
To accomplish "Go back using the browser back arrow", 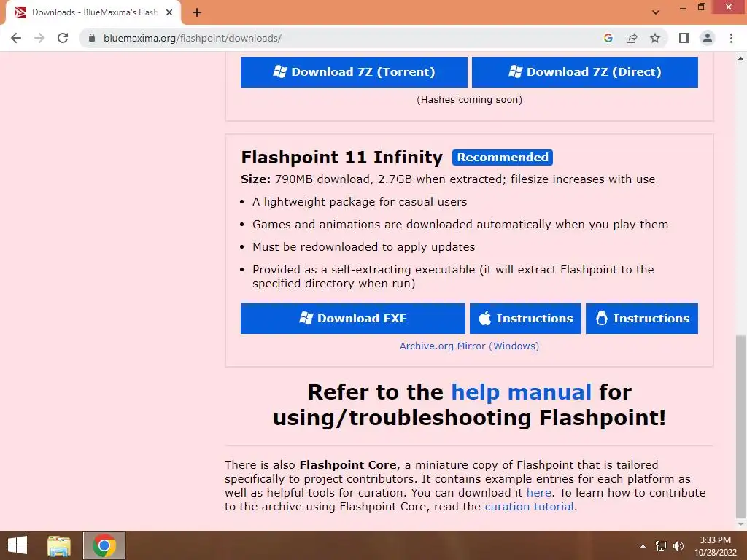I will (16, 38).
